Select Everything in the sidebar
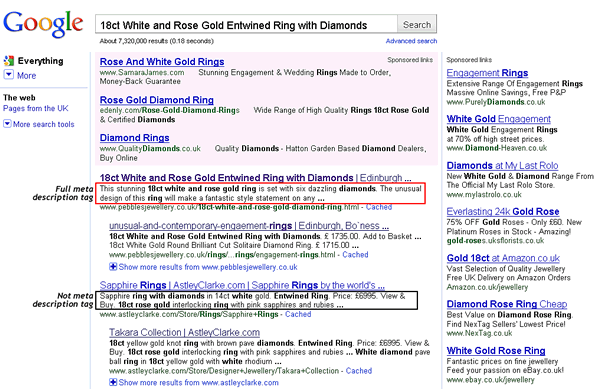This screenshot has height=389, width=594. click(41, 61)
